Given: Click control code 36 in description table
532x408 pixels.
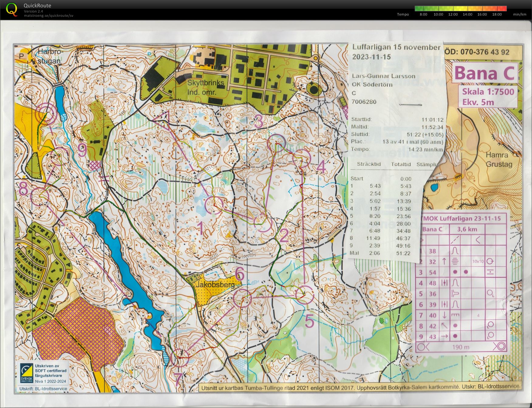Looking at the screenshot, I should pyautogui.click(x=432, y=294).
